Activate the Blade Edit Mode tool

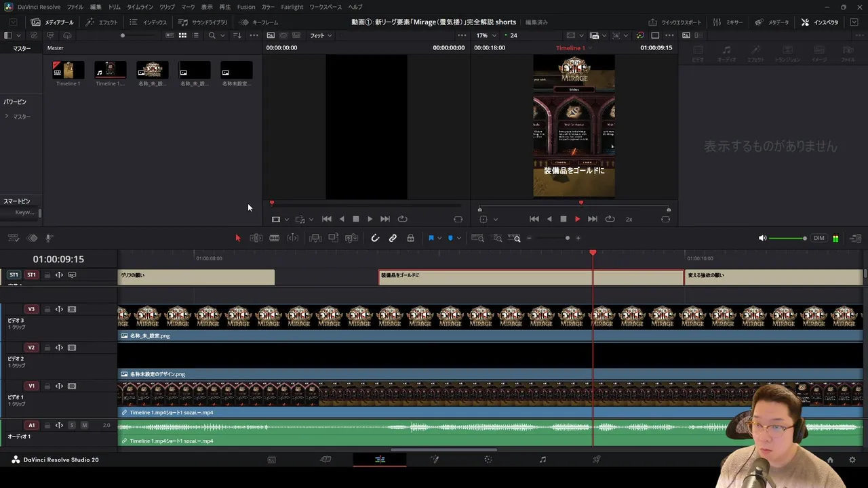(x=274, y=238)
